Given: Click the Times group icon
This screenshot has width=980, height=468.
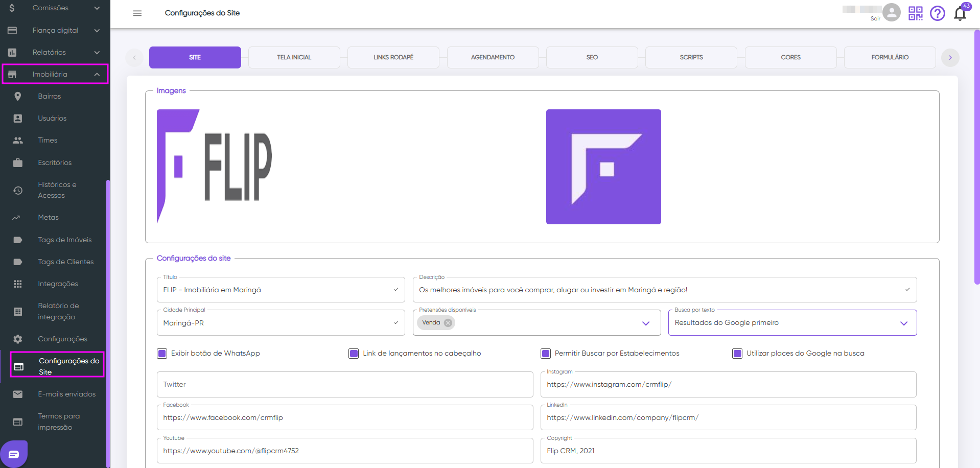Looking at the screenshot, I should coord(18,141).
